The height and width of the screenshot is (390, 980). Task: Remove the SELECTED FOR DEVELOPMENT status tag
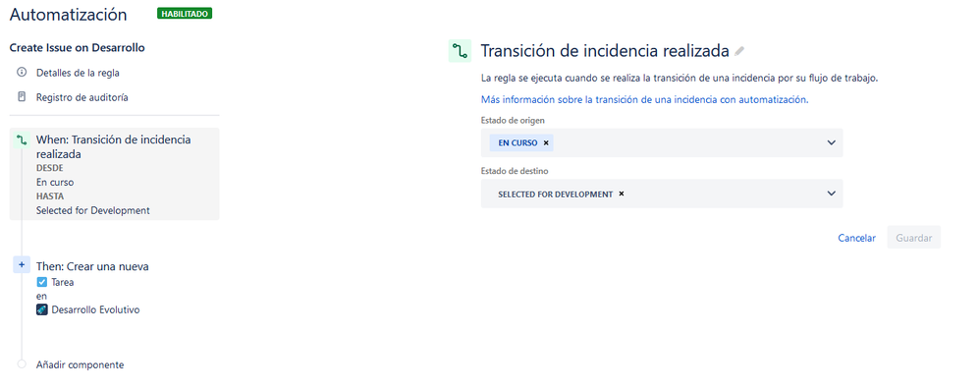point(622,194)
